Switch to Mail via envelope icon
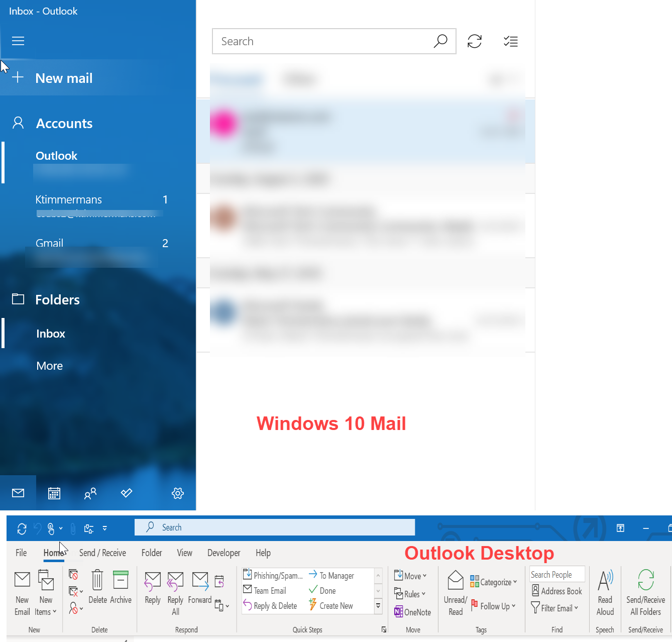 coord(18,493)
